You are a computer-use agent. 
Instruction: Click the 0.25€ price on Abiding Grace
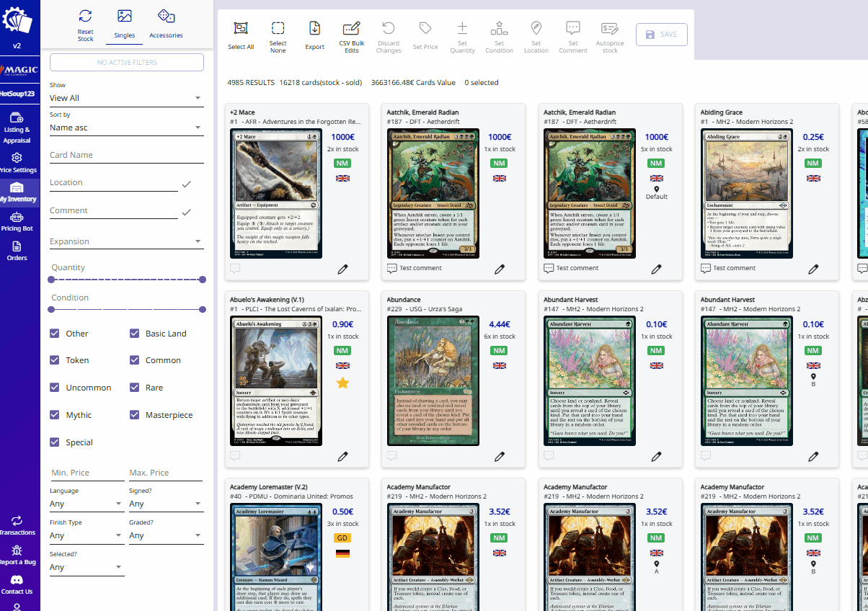(x=813, y=137)
